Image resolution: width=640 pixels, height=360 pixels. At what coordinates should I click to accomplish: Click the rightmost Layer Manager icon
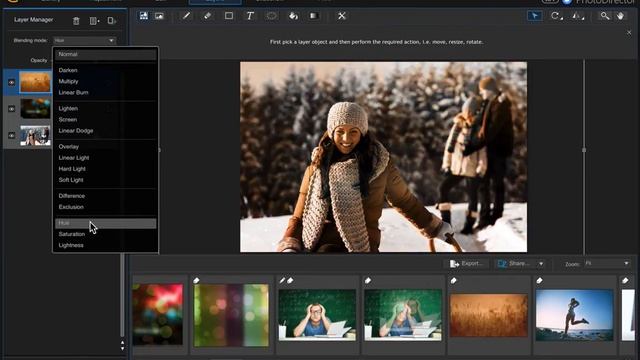coord(111,20)
